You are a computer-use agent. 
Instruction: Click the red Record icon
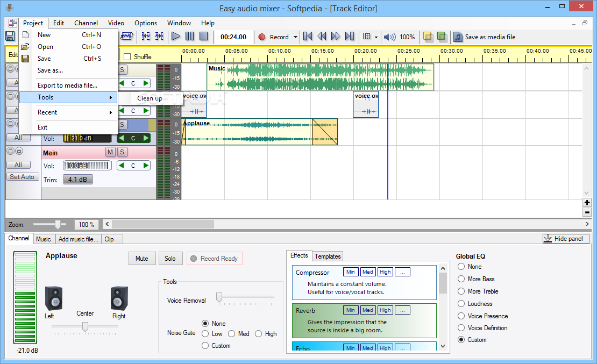coord(262,37)
